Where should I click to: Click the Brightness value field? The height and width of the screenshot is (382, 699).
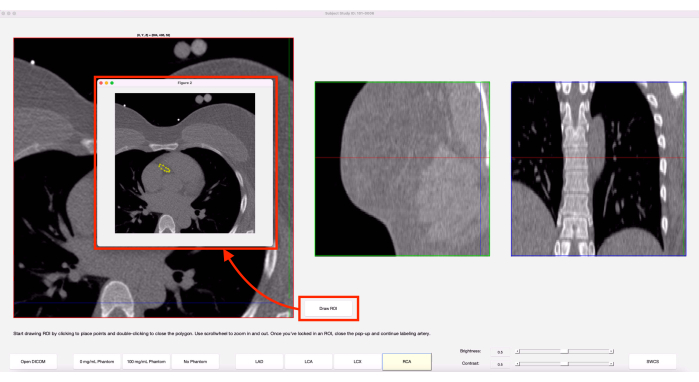coord(500,352)
